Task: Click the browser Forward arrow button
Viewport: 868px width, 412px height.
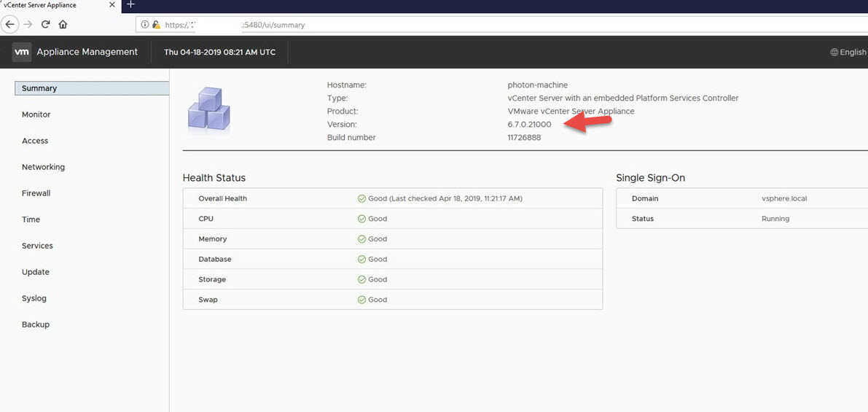Action: point(28,24)
